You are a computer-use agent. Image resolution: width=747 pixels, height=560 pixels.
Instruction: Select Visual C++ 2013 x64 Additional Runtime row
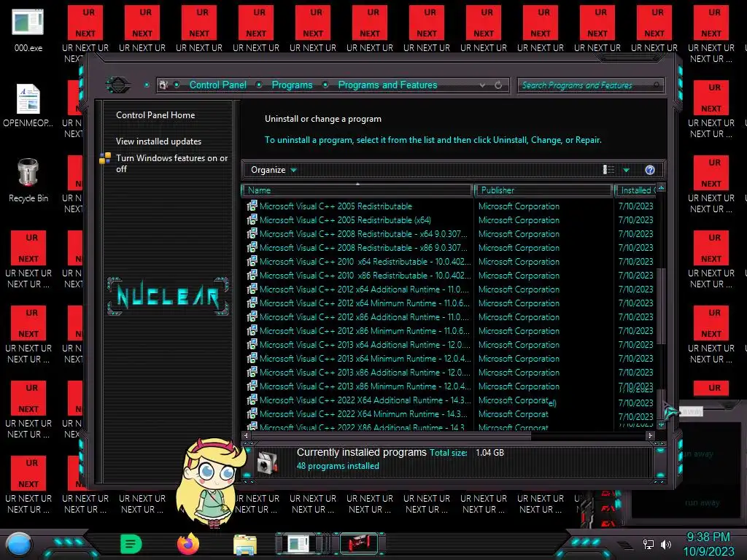449,344
